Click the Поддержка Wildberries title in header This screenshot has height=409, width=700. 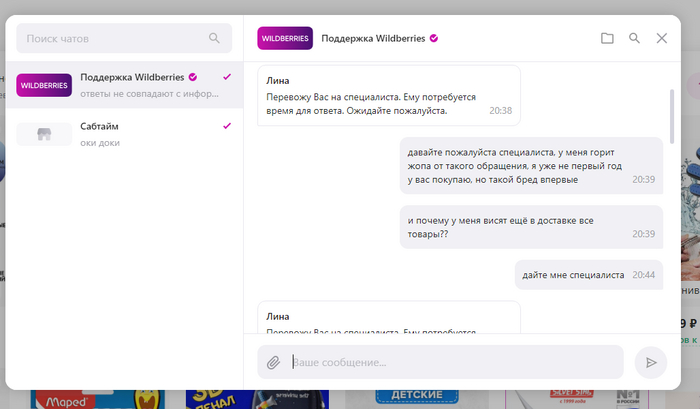click(373, 38)
